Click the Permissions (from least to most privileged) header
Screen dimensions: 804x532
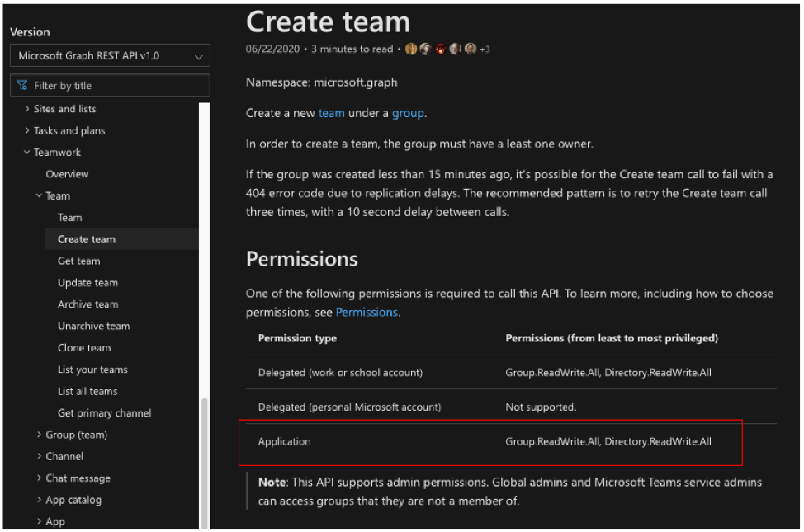coord(612,338)
